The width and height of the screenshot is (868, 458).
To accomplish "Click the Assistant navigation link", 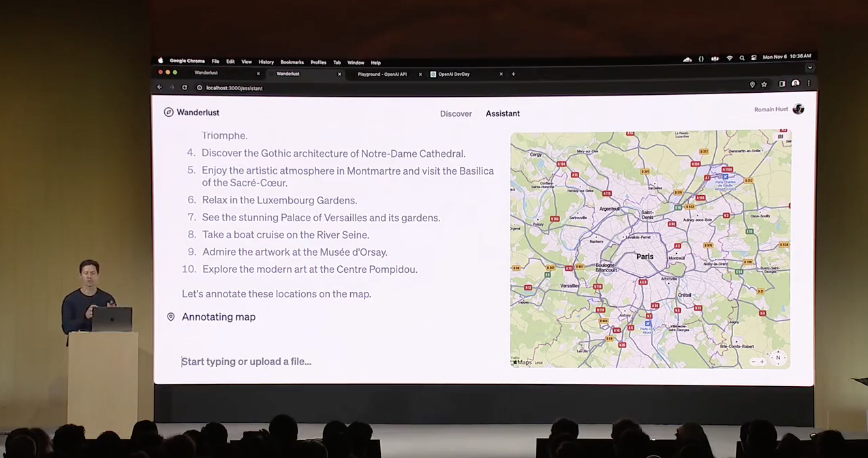I will pos(502,113).
